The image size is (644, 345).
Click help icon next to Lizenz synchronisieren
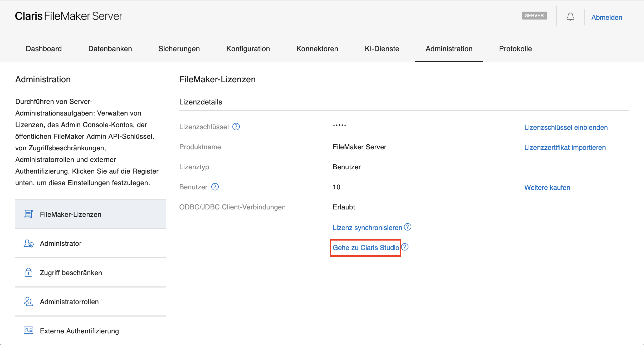pos(408,227)
